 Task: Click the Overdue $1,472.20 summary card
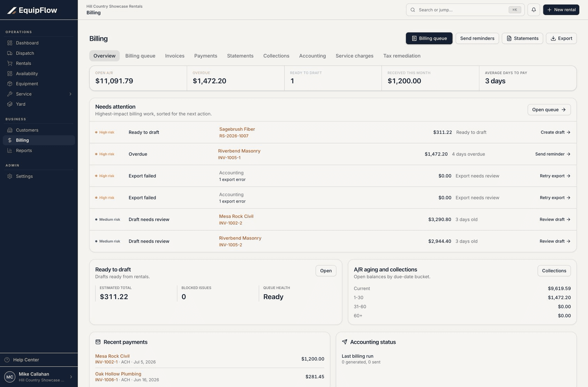(236, 78)
